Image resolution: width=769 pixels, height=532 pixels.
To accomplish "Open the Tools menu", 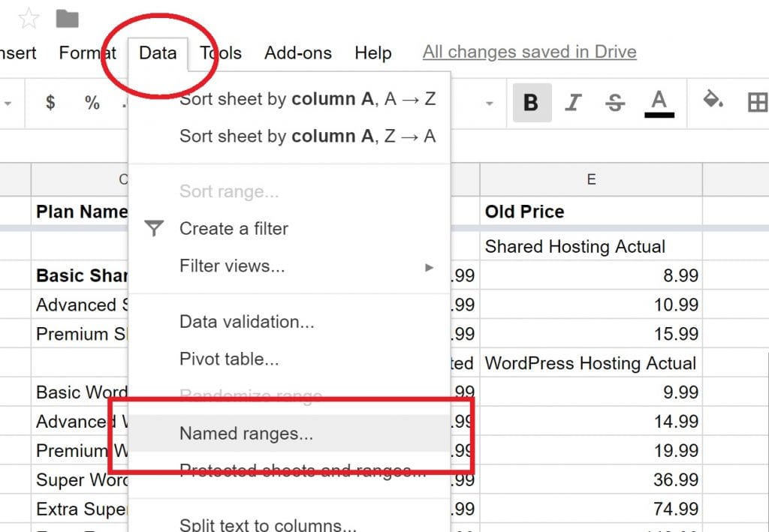I will (220, 53).
